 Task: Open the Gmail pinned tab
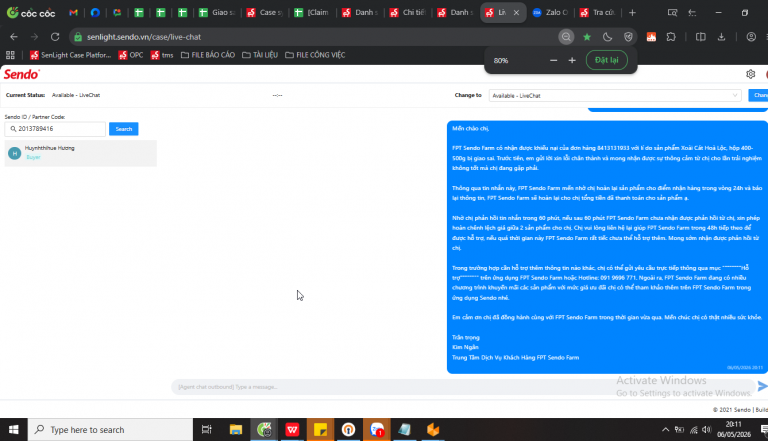point(73,13)
